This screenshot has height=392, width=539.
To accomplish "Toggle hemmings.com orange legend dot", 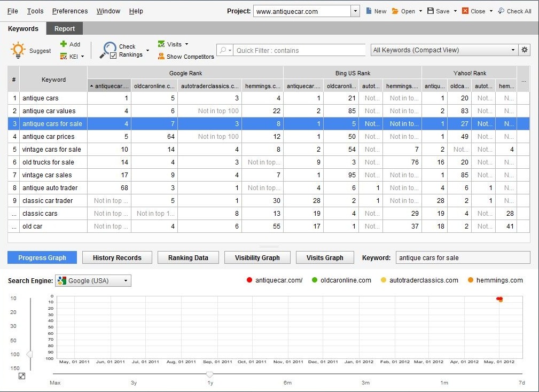I will (x=471, y=280).
